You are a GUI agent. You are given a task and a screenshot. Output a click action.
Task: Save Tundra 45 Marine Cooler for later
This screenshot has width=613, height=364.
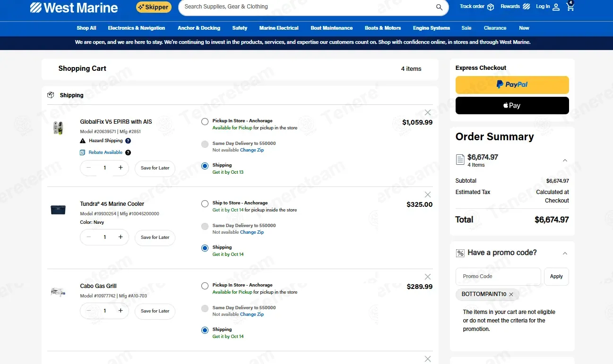pos(155,237)
